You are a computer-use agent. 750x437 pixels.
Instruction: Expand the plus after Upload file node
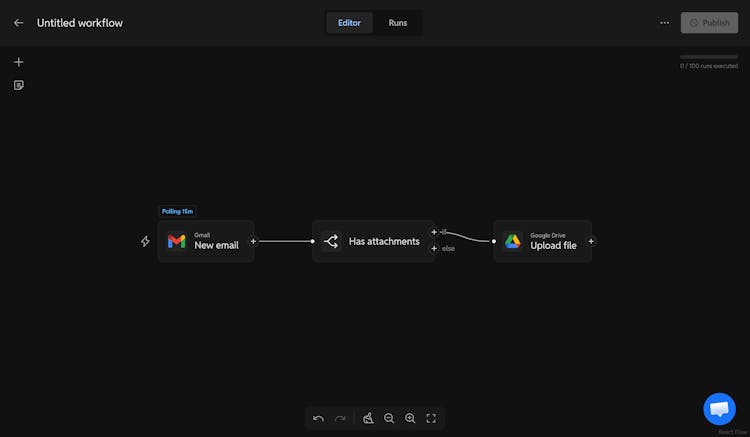[x=591, y=241]
